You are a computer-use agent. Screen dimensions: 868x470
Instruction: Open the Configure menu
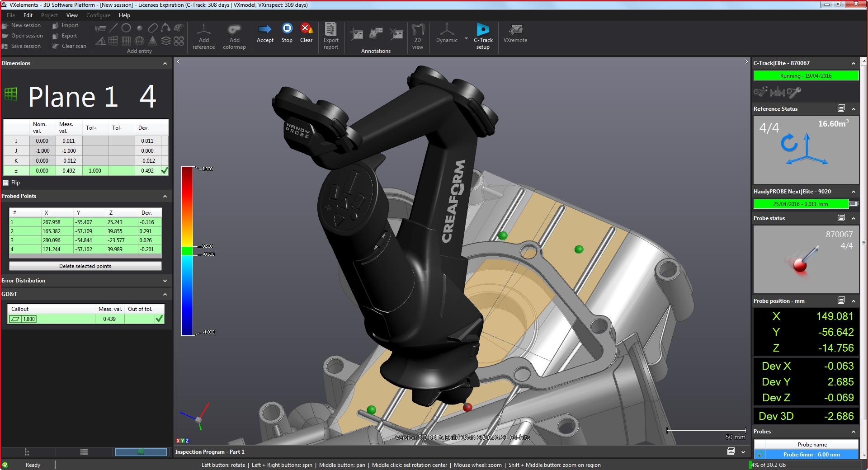pos(98,15)
